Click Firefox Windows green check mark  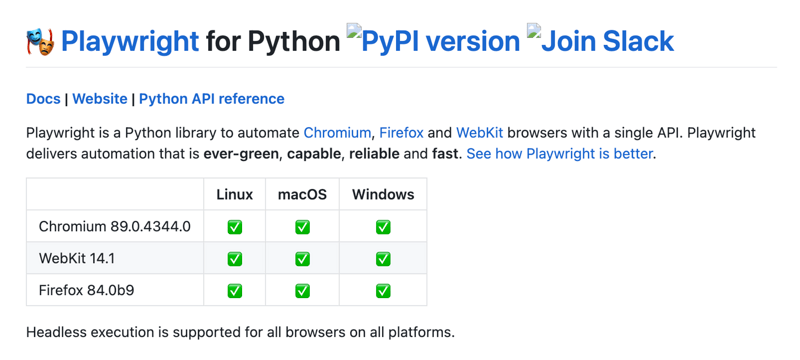tap(383, 291)
